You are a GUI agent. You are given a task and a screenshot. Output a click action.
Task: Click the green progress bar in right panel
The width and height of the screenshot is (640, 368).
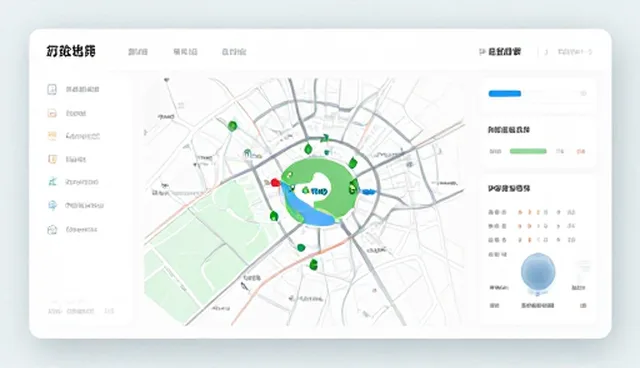coord(528,151)
